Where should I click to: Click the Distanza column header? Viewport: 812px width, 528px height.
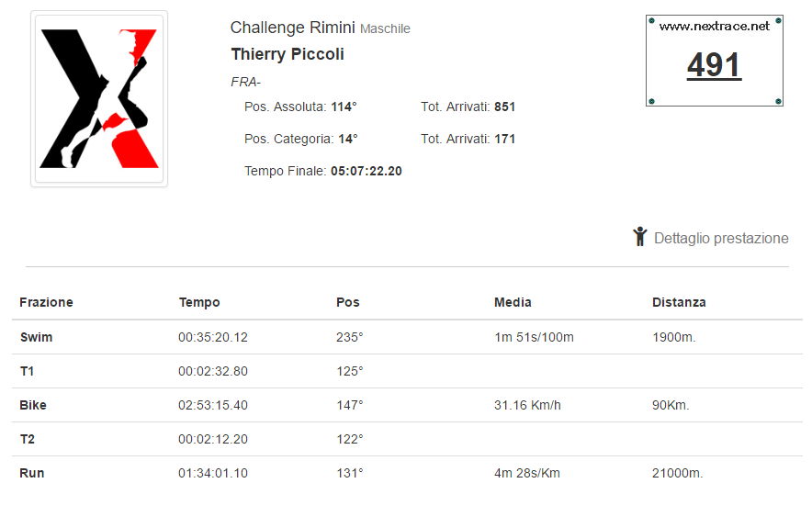coord(679,302)
